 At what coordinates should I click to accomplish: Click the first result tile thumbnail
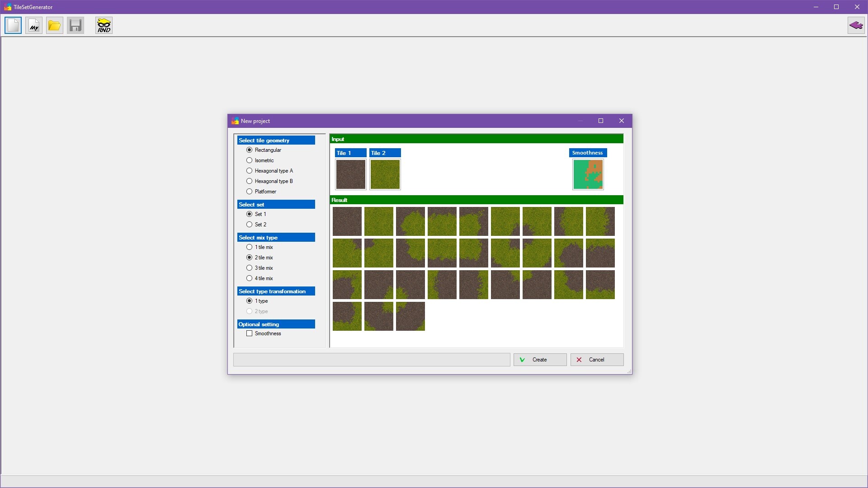[x=347, y=221]
